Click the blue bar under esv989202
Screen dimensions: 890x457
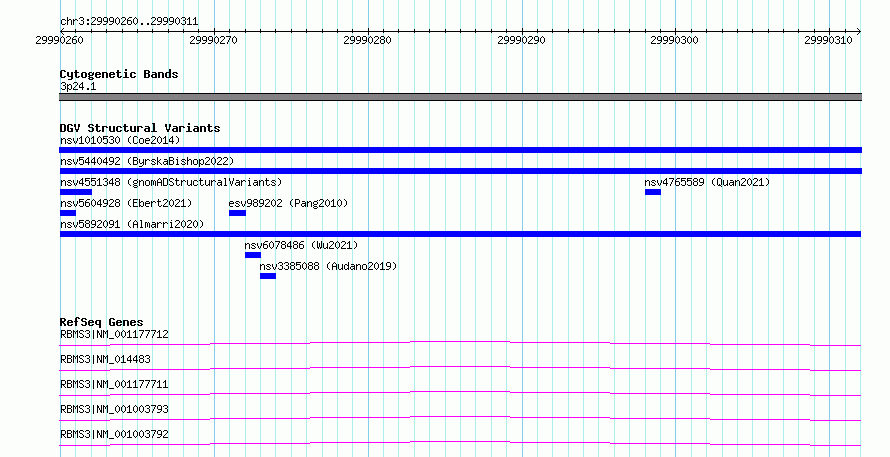pos(237,213)
